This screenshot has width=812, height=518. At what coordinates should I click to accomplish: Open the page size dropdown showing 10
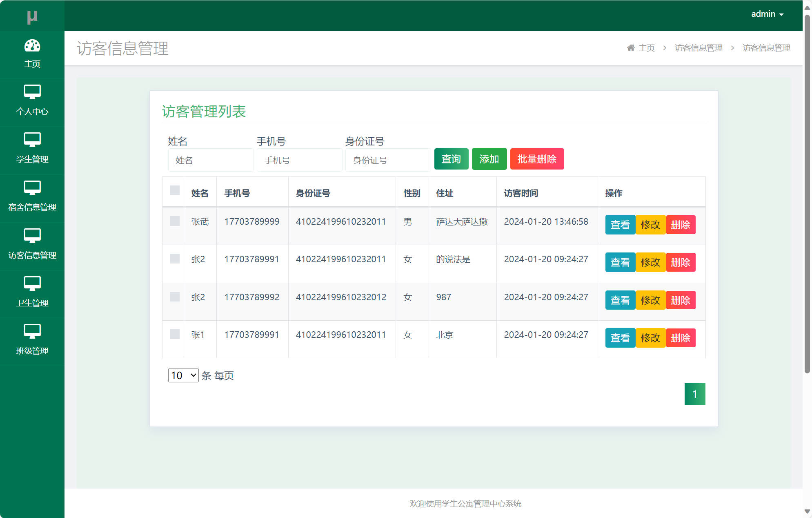183,375
